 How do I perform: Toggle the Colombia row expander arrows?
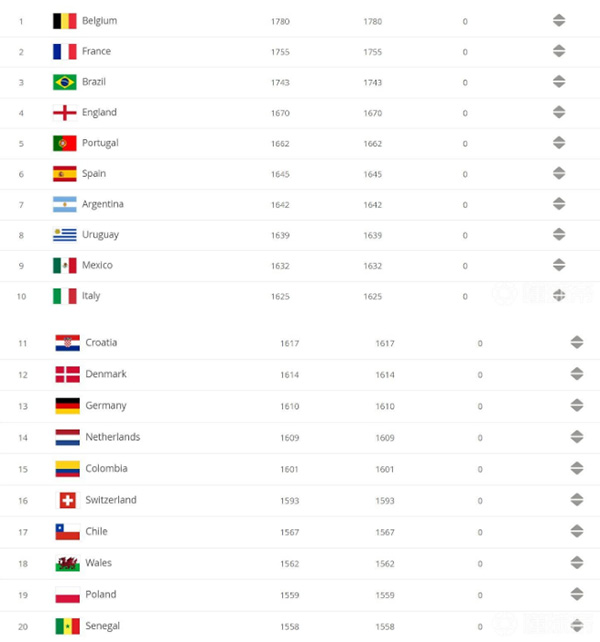click(577, 469)
